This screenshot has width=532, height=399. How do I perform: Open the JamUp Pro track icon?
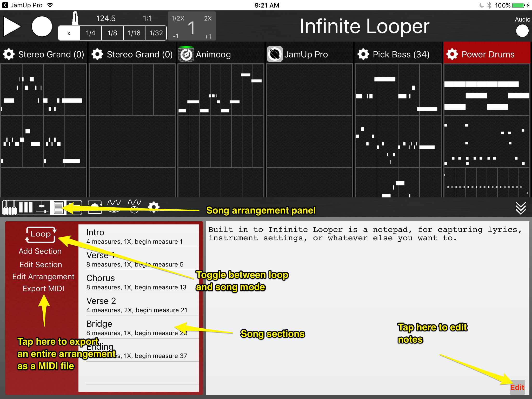pos(275,54)
